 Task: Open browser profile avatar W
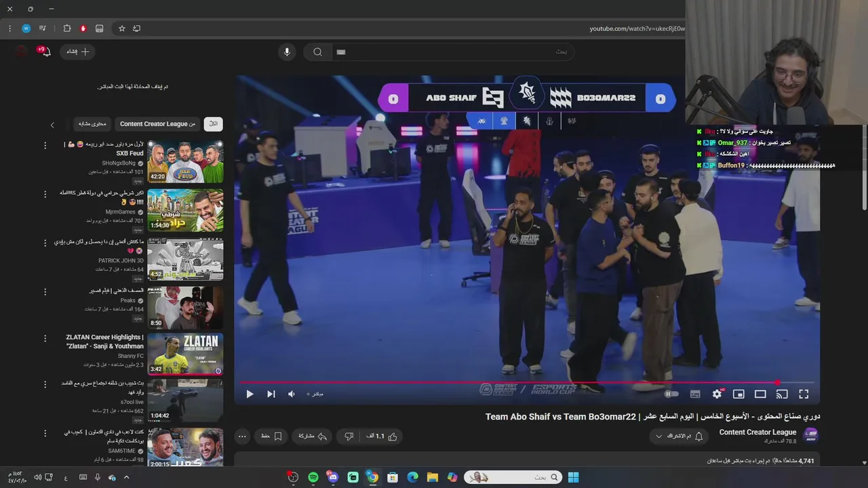[x=26, y=28]
